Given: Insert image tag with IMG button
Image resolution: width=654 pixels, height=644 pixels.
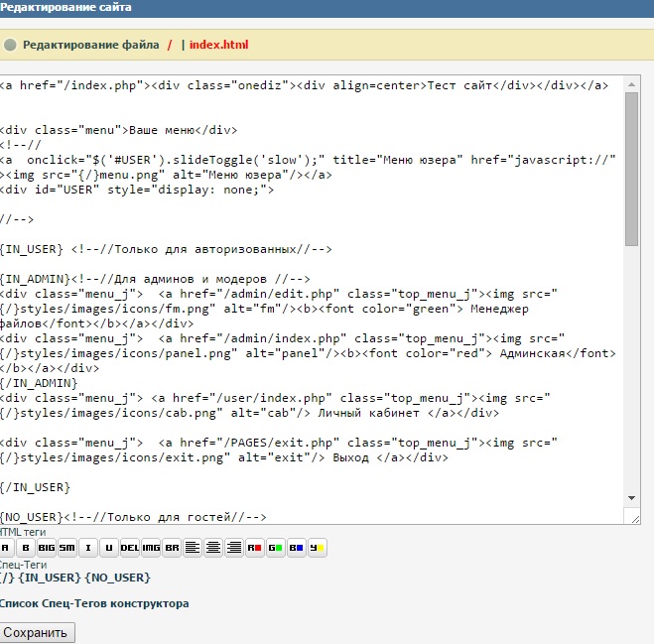Looking at the screenshot, I should click(x=151, y=548).
